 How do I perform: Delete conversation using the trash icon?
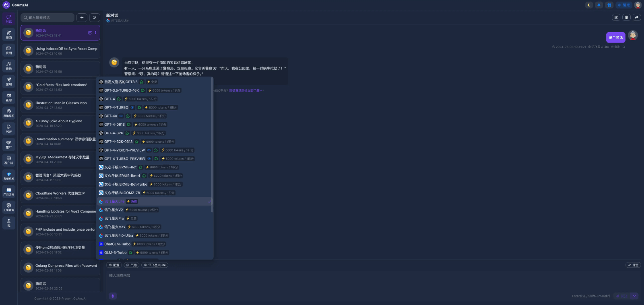point(626,17)
